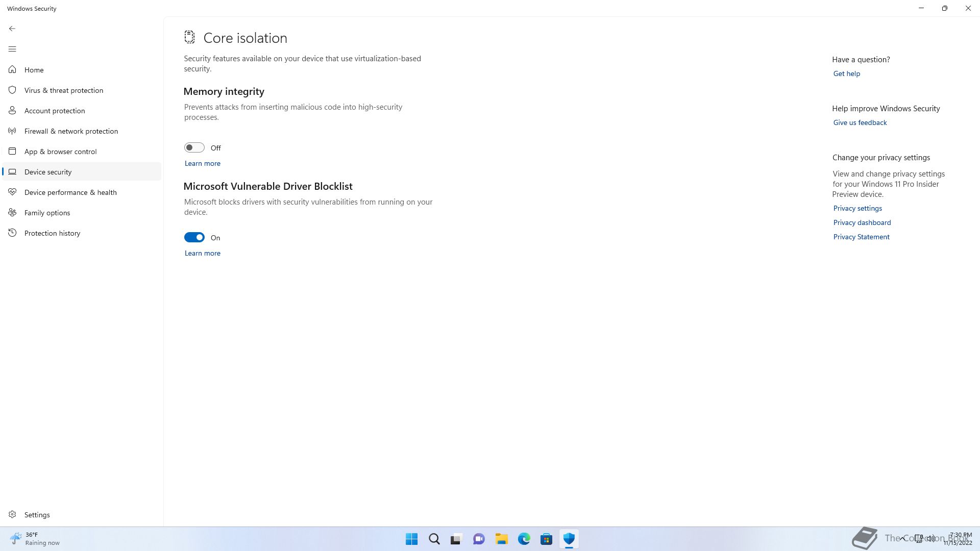980x551 pixels.
Task: Click the Virus & threat protection shield icon
Action: pyautogui.click(x=12, y=90)
